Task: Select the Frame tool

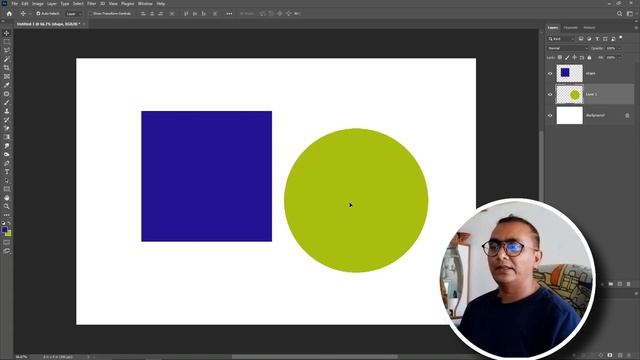Action: point(7,76)
